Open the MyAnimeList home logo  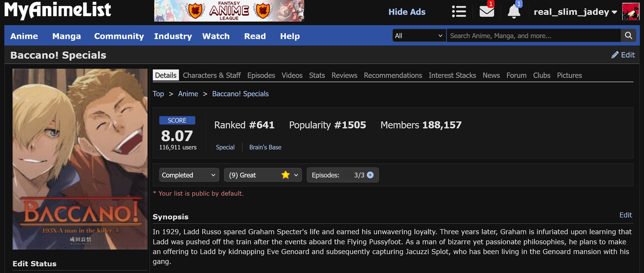click(x=58, y=11)
